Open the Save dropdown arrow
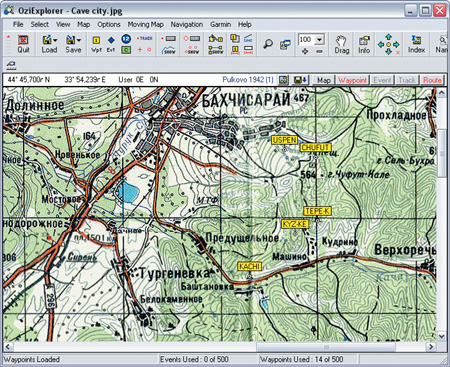450x367 pixels. [79, 40]
